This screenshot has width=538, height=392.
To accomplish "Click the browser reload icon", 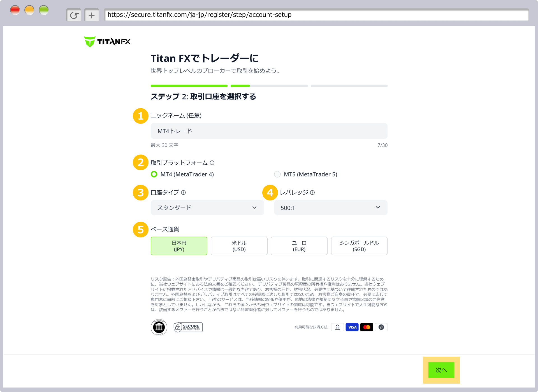I will click(x=74, y=15).
